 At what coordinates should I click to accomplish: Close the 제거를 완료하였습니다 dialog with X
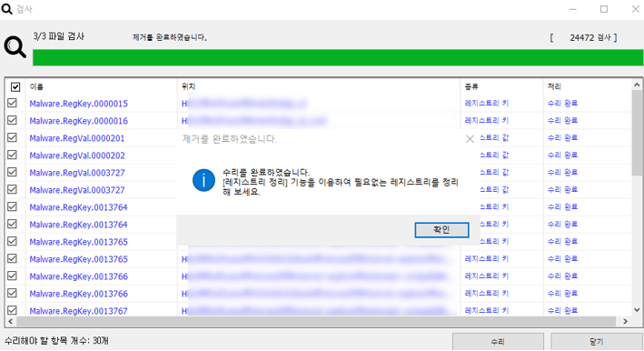pyautogui.click(x=470, y=139)
